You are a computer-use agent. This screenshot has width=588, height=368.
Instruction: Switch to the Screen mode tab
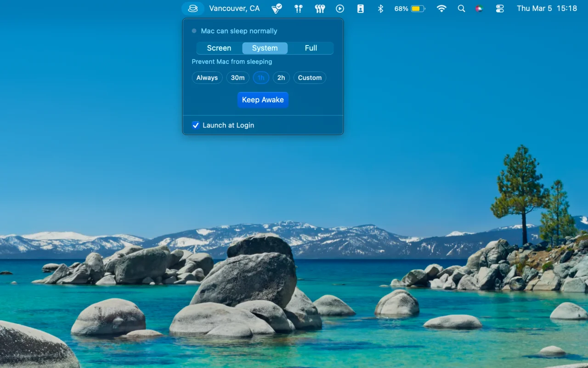[x=219, y=48]
